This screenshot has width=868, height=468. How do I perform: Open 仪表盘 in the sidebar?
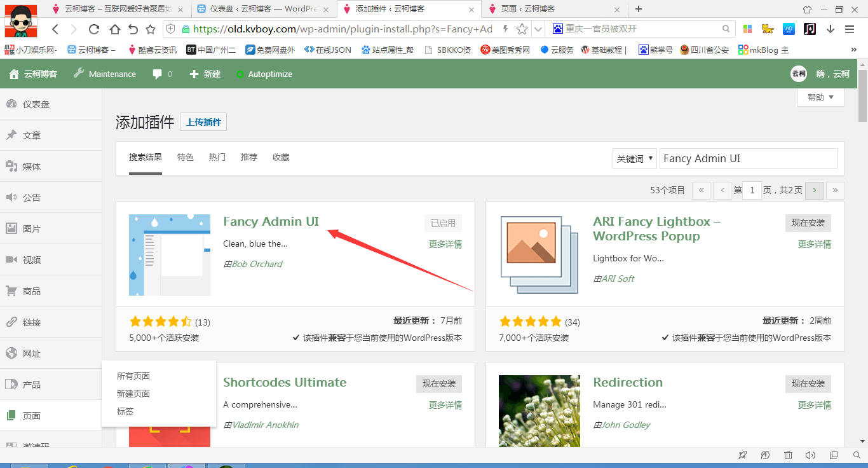(51, 104)
